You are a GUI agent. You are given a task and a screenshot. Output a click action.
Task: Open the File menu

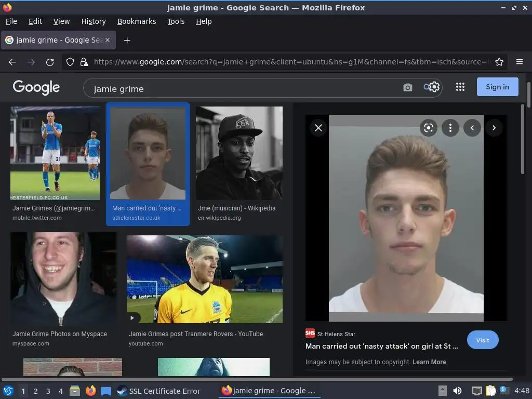point(11,21)
